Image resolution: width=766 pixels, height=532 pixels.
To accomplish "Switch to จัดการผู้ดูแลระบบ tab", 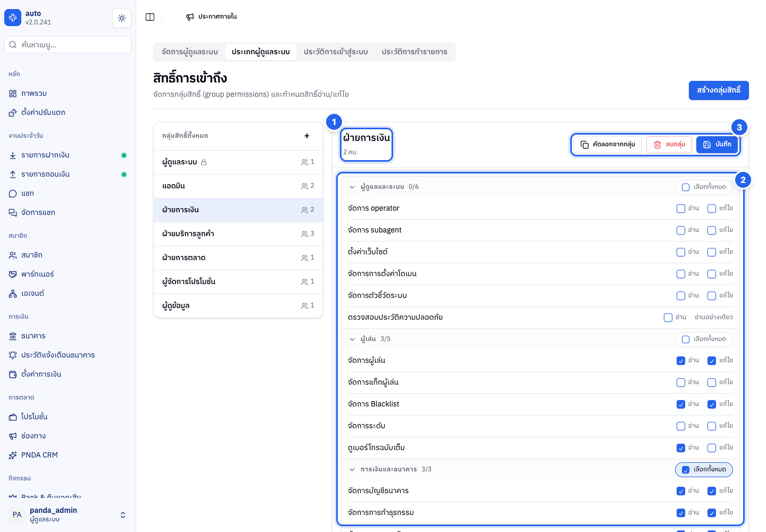I will pos(190,52).
